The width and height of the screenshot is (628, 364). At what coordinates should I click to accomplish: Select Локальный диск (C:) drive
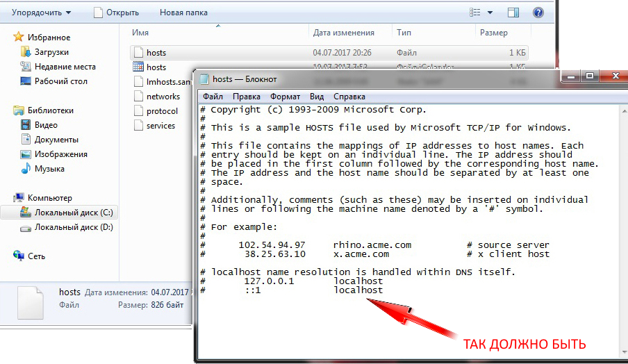click(x=59, y=213)
